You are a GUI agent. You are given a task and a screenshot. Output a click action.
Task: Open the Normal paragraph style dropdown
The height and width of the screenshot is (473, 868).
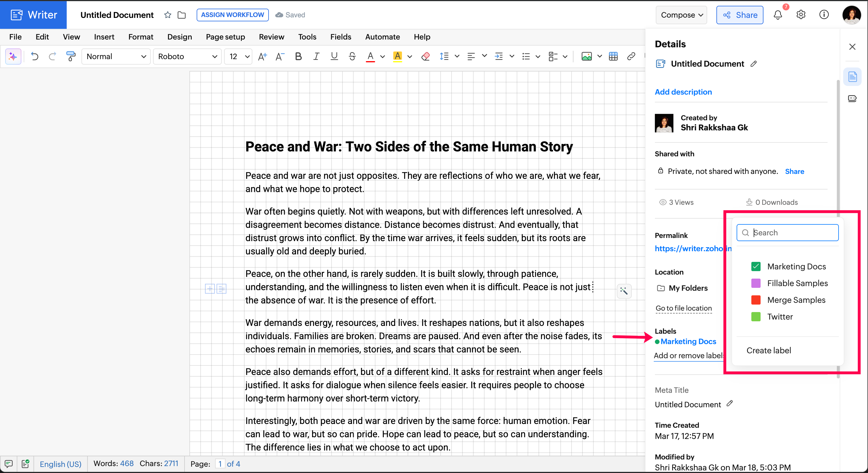point(116,56)
